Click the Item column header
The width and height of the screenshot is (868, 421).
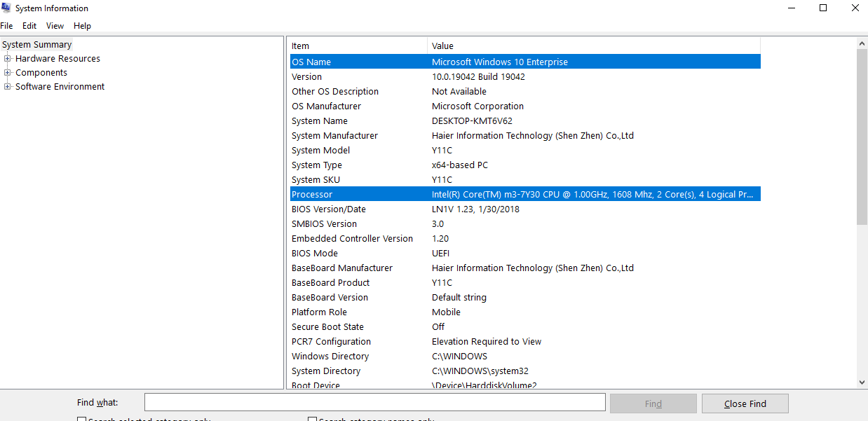click(357, 46)
